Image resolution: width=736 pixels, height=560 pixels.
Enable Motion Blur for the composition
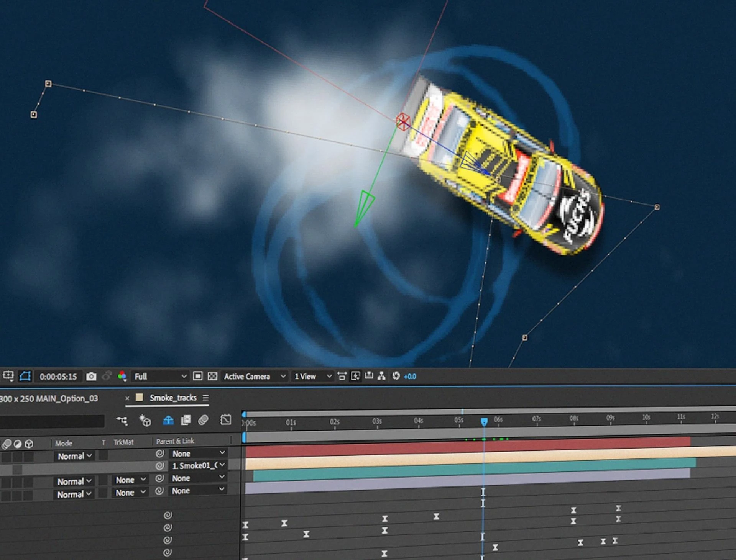pyautogui.click(x=204, y=420)
